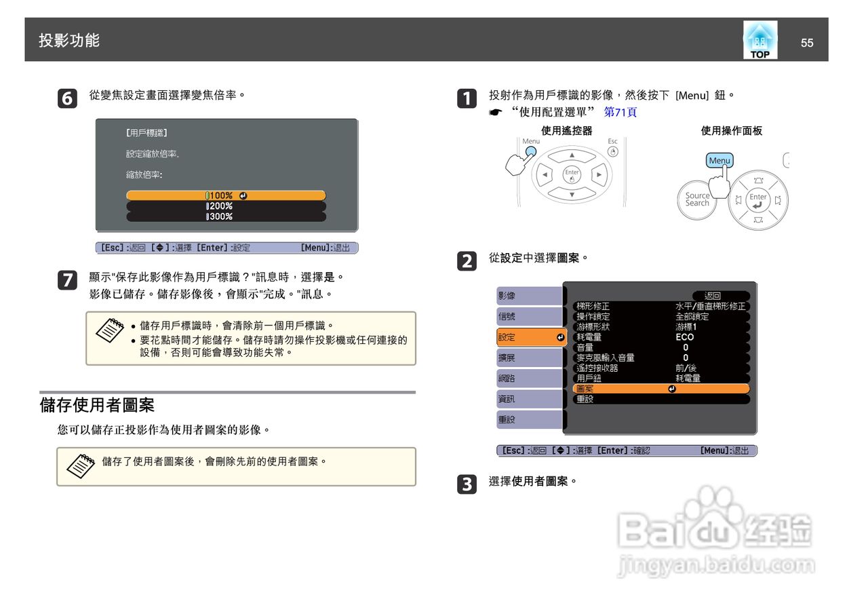Screen dimensions: 868x614
Task: Select the 游標形狀 menu row
Action: pyautogui.click(x=661, y=326)
